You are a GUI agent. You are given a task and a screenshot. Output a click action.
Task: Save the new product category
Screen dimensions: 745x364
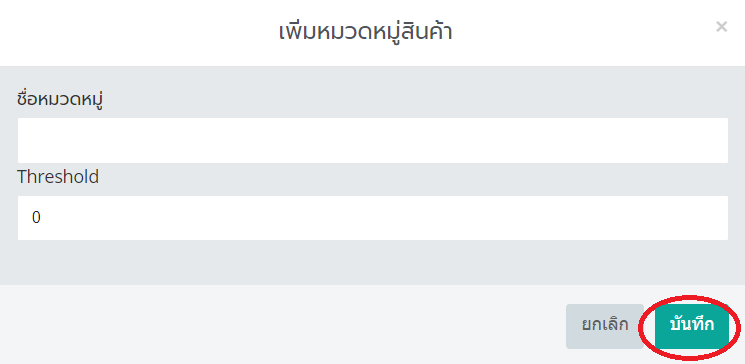point(692,326)
